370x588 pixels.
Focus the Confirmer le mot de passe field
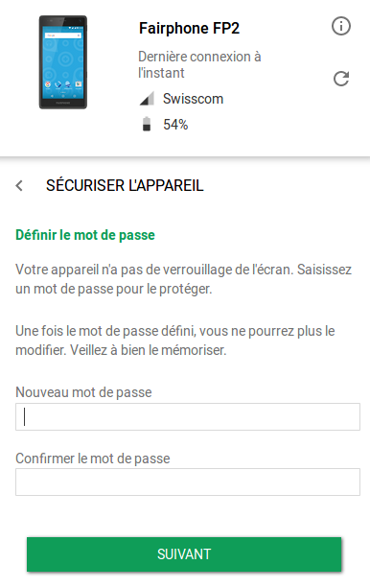[x=188, y=482]
